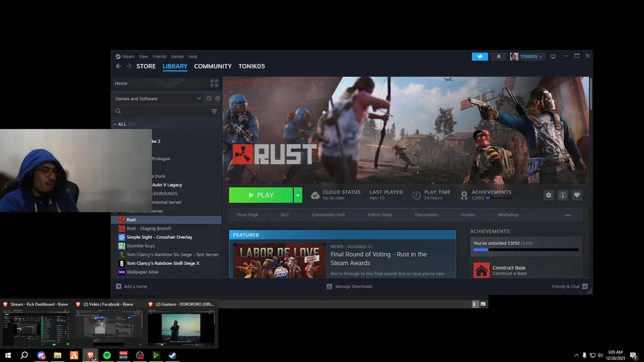644x362 pixels.
Task: Switch to Vidéo | Facebook Brave preview
Action: [x=109, y=324]
